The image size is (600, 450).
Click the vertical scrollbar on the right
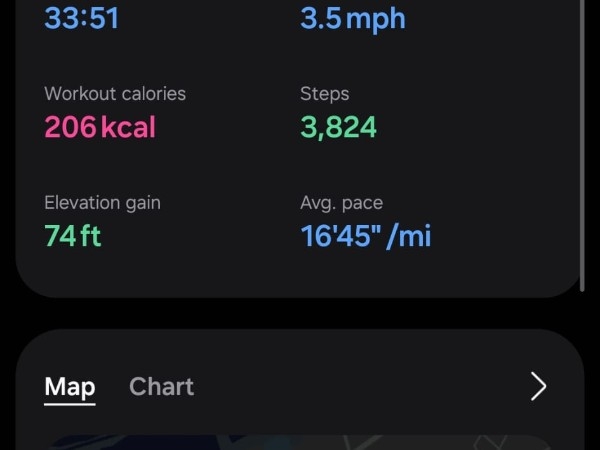[x=583, y=150]
